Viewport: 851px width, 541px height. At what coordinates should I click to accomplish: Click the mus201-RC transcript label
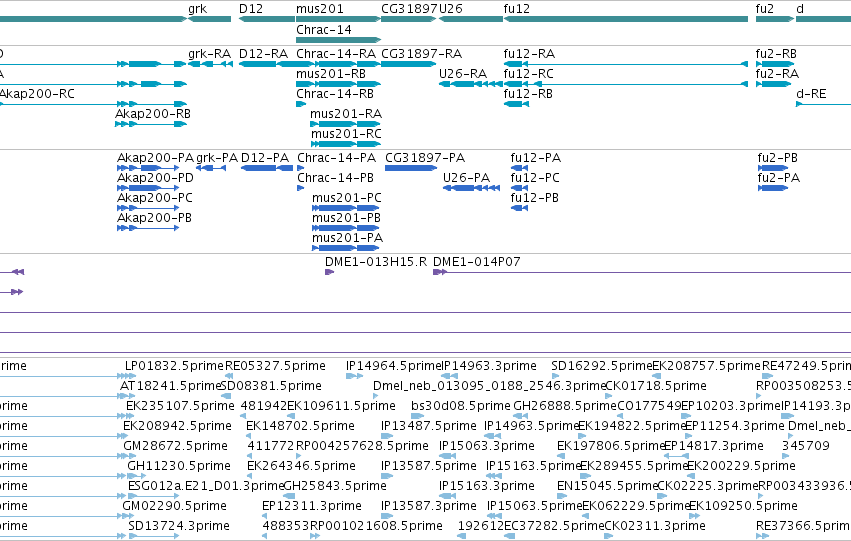(346, 134)
